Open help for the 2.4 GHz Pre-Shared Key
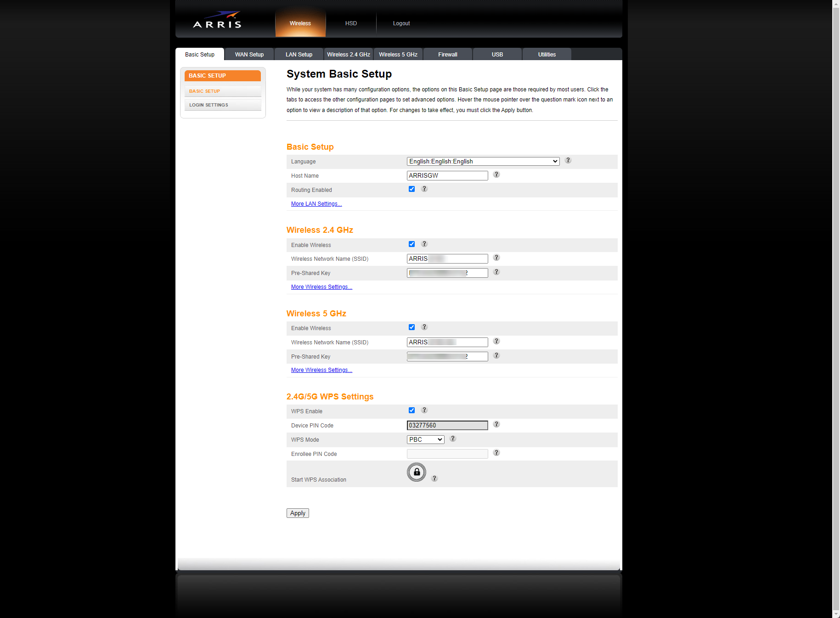 (496, 272)
